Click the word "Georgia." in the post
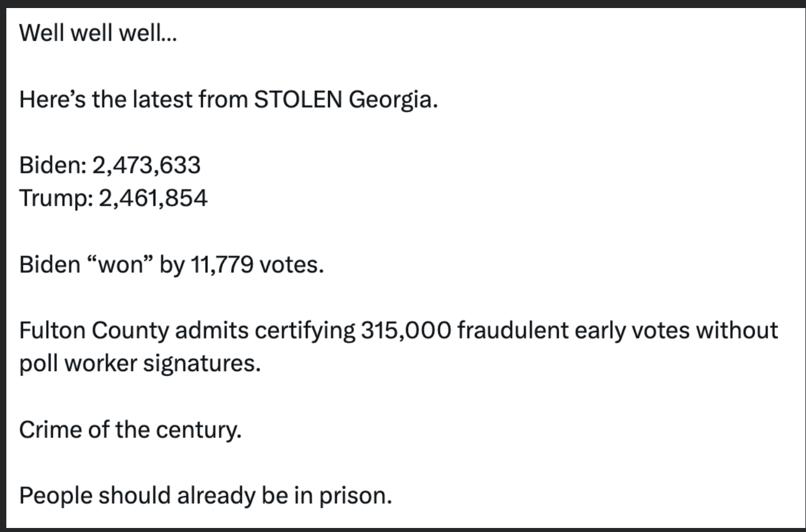Image resolution: width=806 pixels, height=532 pixels. (393, 101)
